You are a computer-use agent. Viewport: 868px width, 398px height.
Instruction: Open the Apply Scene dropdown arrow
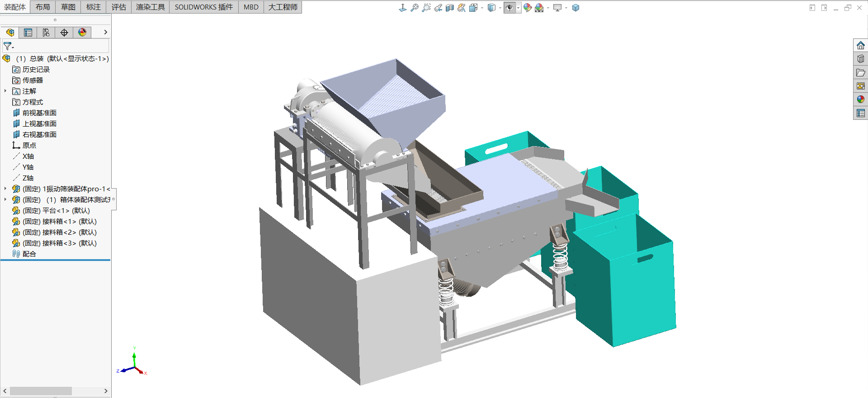coord(548,8)
